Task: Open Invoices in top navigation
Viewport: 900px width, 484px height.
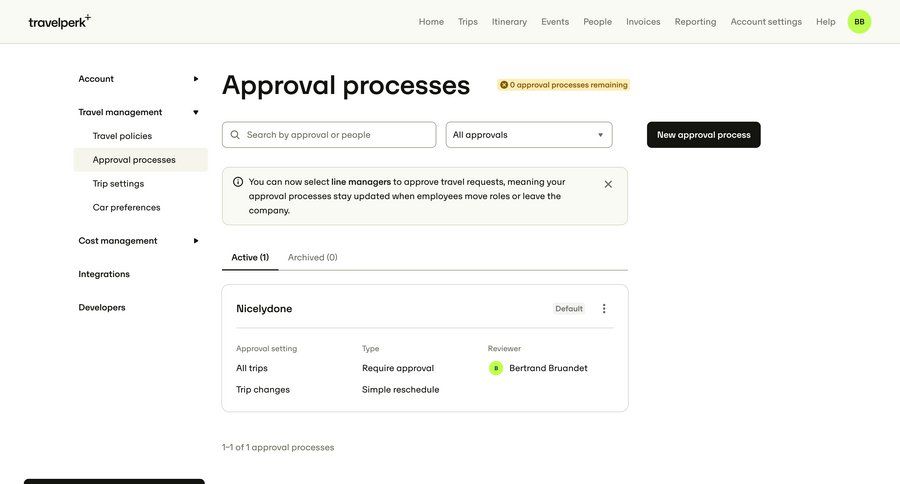Action: (643, 22)
